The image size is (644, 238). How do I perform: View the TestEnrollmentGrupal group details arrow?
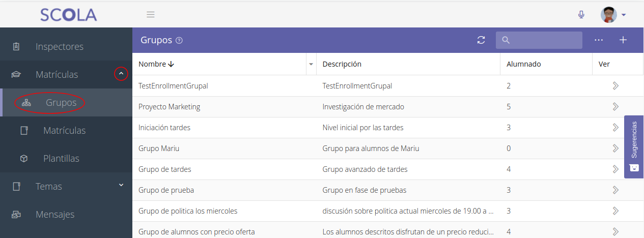click(x=615, y=86)
